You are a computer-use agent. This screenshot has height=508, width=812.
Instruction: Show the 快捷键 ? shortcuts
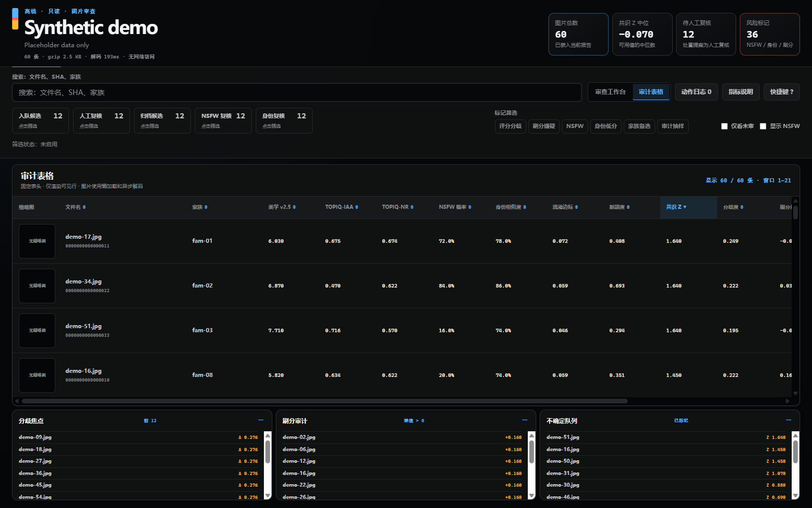click(782, 92)
